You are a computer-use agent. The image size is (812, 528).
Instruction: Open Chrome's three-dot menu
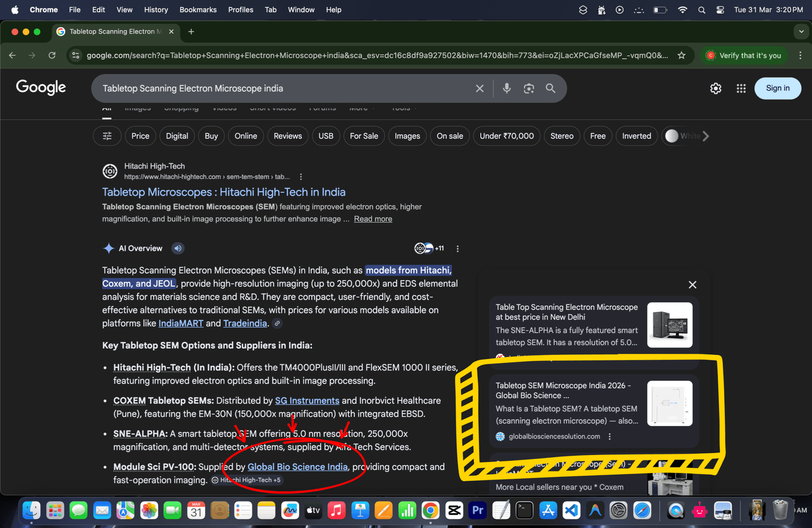tap(800, 55)
